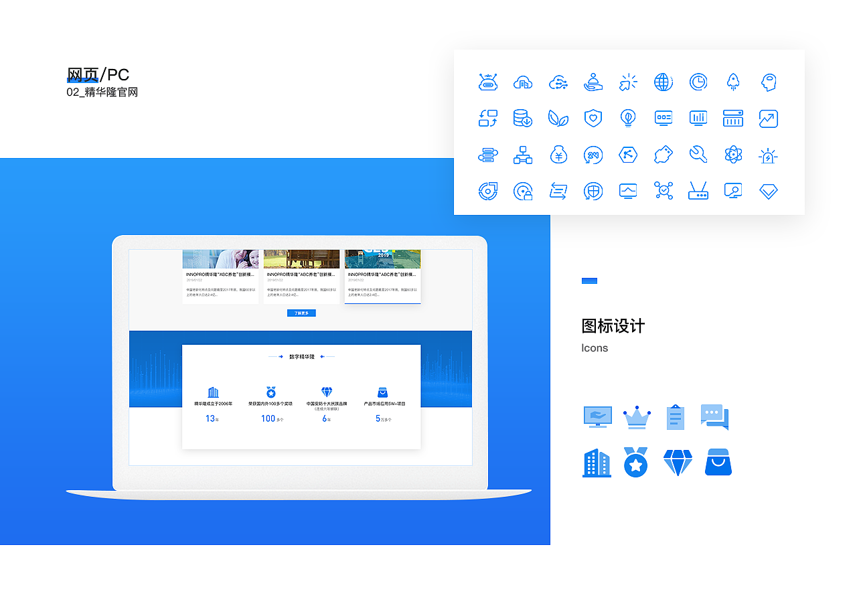Click the first INNOPRO news card thumbnail
The image size is (857, 616).
tap(220, 258)
